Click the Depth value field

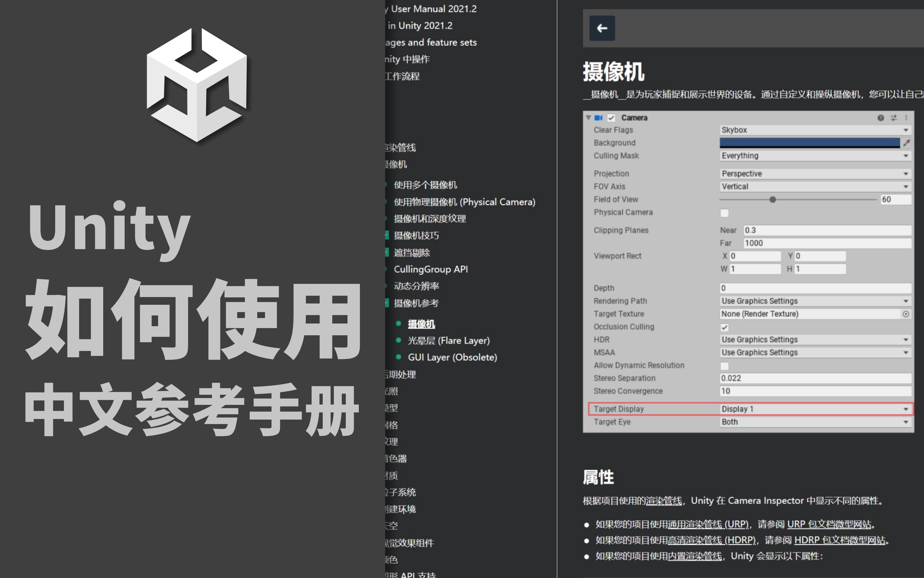(x=815, y=288)
